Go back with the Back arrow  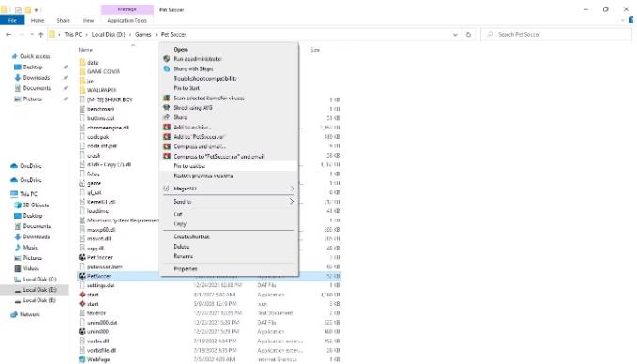[x=8, y=35]
